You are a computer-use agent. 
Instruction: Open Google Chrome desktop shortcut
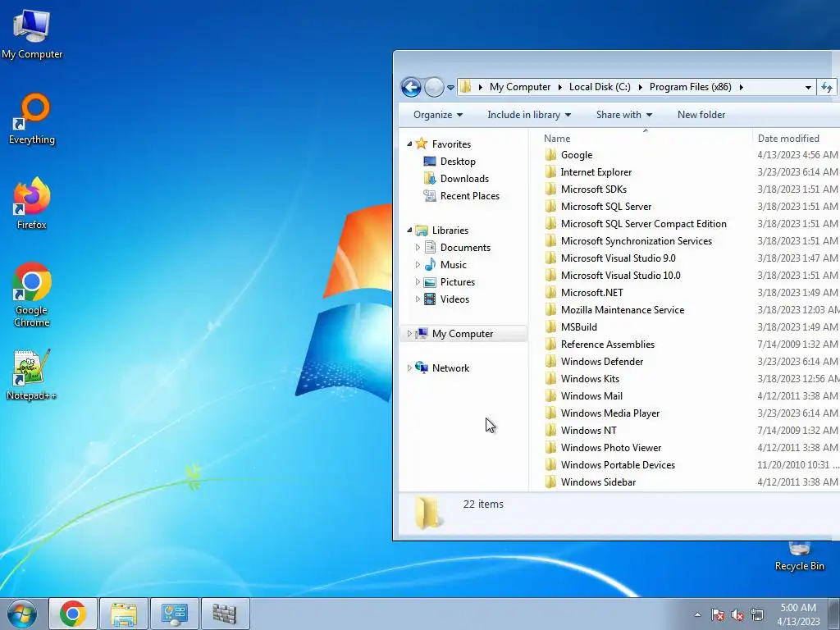click(32, 294)
